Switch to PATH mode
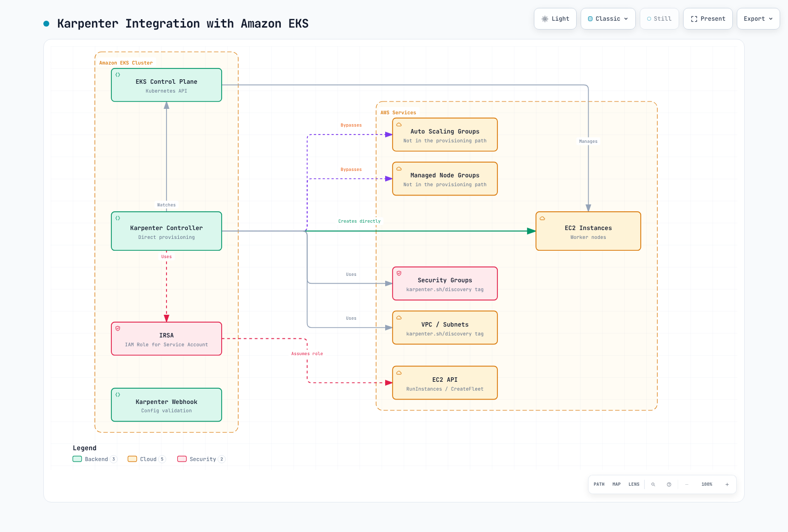The width and height of the screenshot is (788, 532). coord(599,484)
